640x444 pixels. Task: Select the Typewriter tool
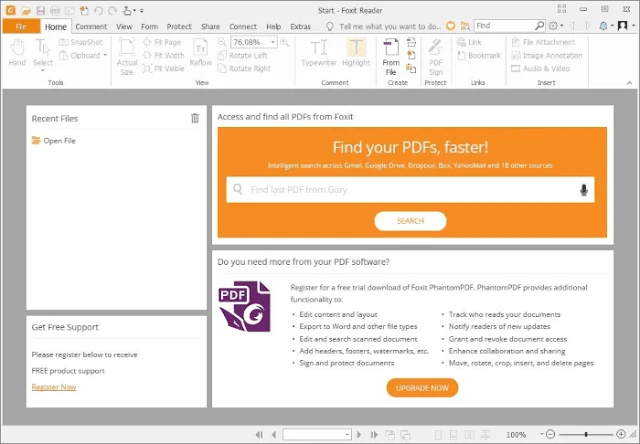point(319,52)
